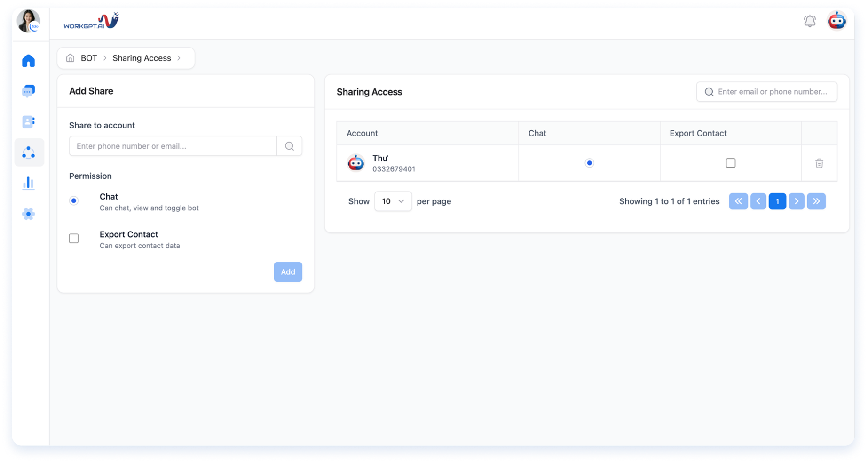
Task: Open the rows per page dropdown showing 10
Action: [x=393, y=201]
